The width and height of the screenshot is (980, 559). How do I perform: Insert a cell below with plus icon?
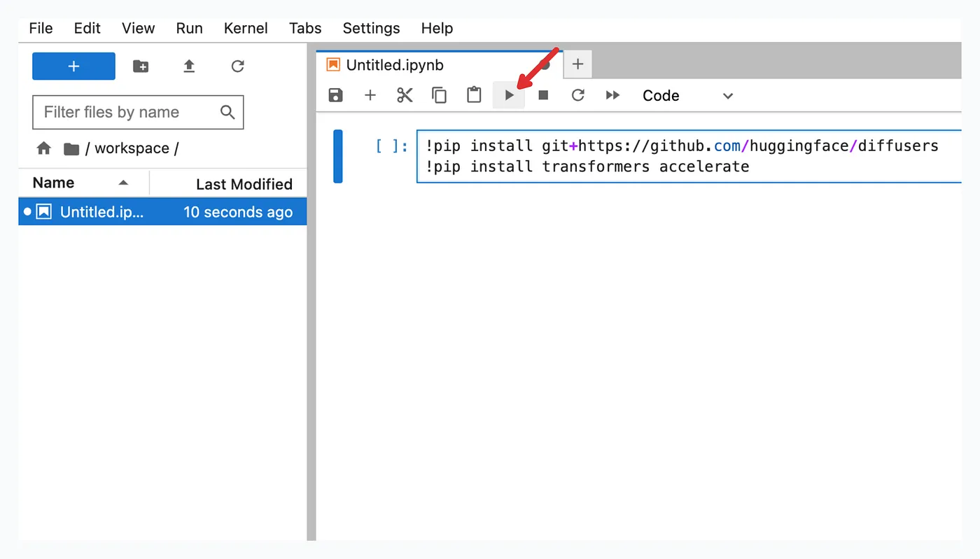click(x=370, y=96)
